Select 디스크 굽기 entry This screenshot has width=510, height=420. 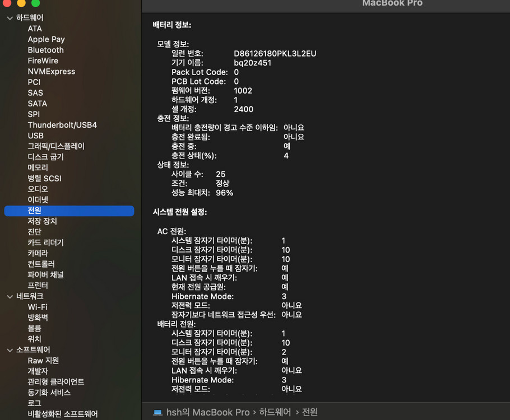point(45,157)
